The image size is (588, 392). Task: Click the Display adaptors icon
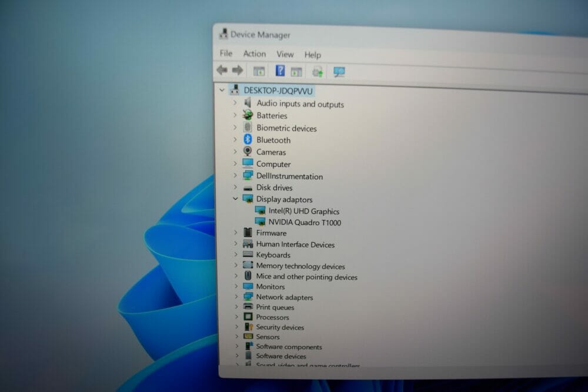[248, 199]
